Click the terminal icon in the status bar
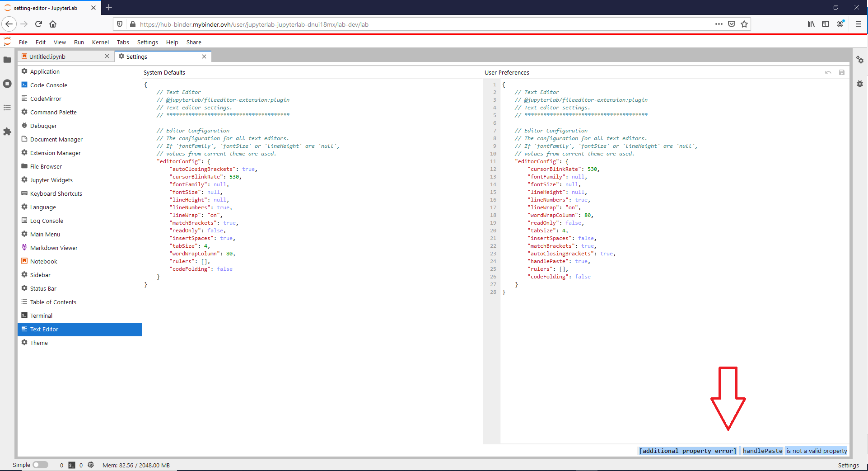The height and width of the screenshot is (471, 868). click(71, 465)
